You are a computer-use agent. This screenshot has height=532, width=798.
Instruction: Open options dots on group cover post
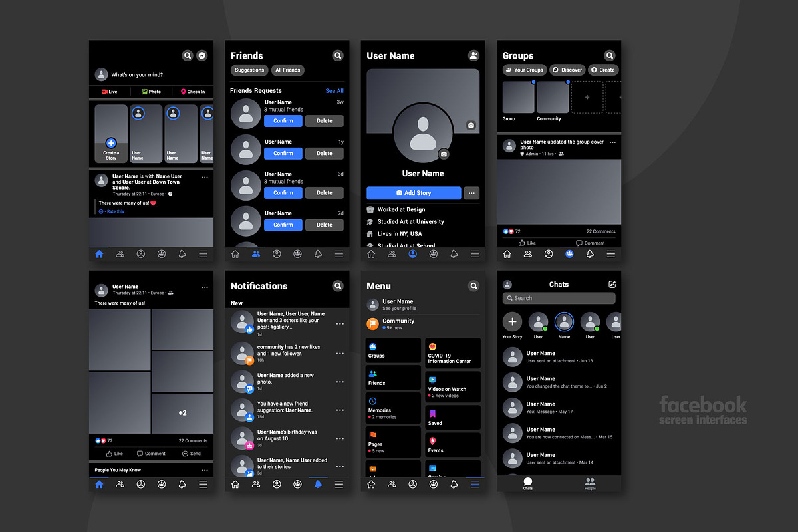coord(612,142)
